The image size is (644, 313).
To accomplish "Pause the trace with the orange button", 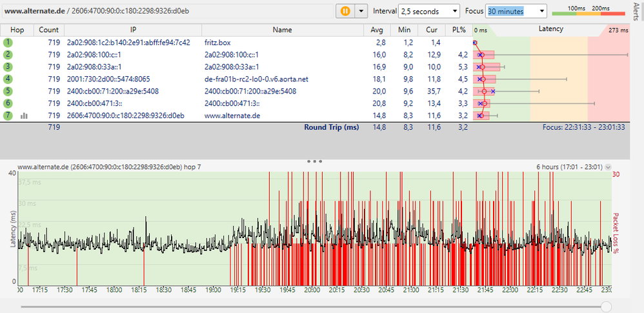I will point(345,12).
